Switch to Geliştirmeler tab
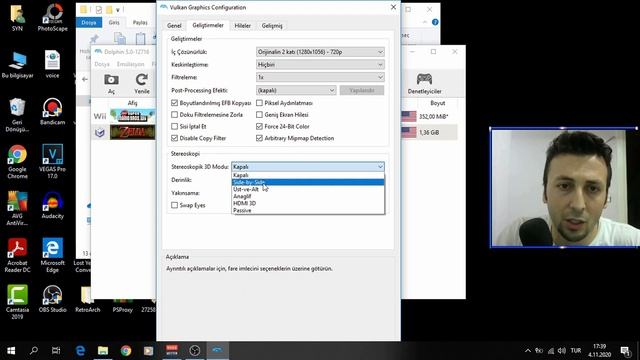Image resolution: width=640 pixels, height=360 pixels. click(208, 25)
